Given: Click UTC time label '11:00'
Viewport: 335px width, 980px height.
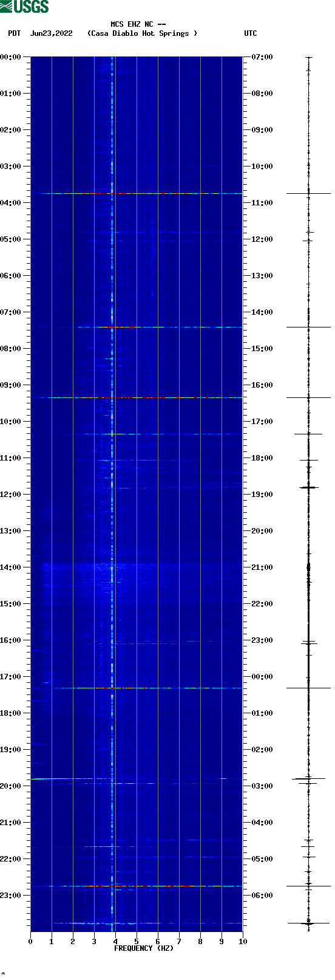Looking at the screenshot, I should [x=262, y=203].
